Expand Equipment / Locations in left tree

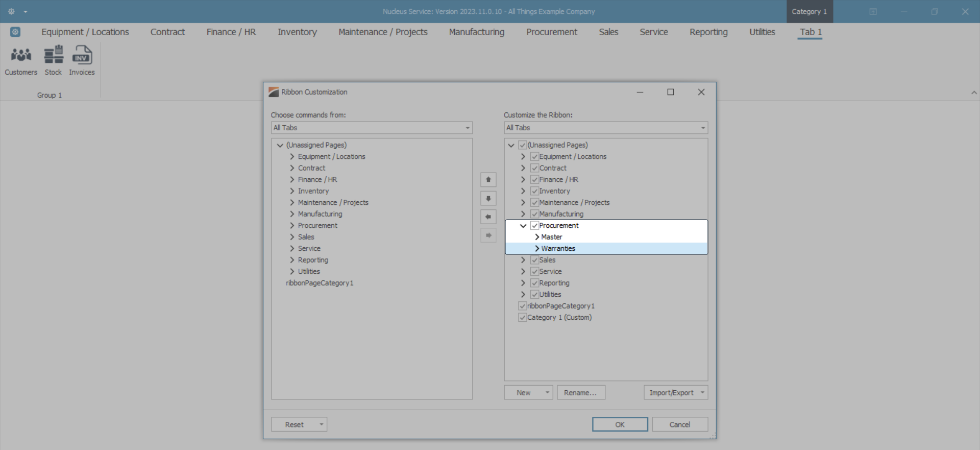tap(292, 157)
